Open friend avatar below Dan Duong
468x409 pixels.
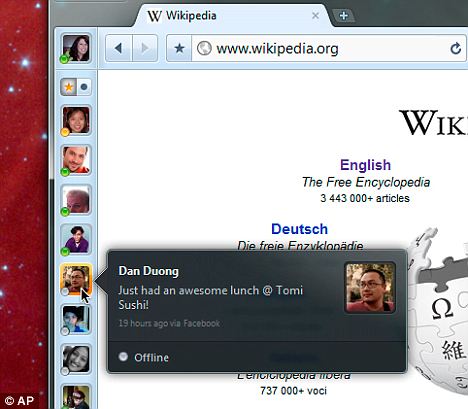click(76, 319)
